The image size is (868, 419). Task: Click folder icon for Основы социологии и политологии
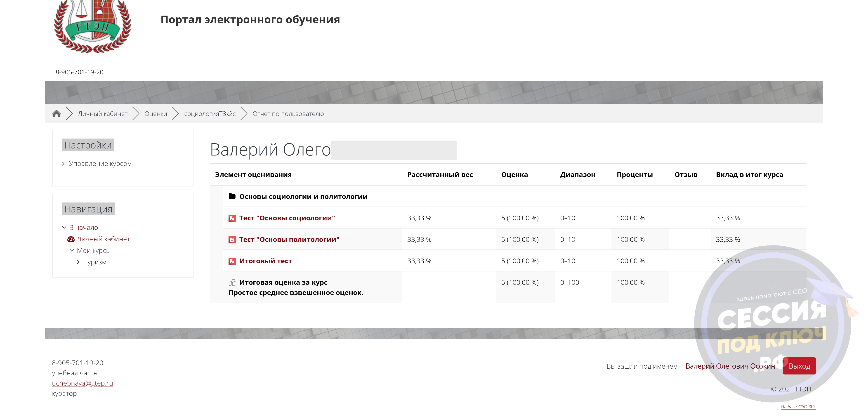tap(232, 196)
